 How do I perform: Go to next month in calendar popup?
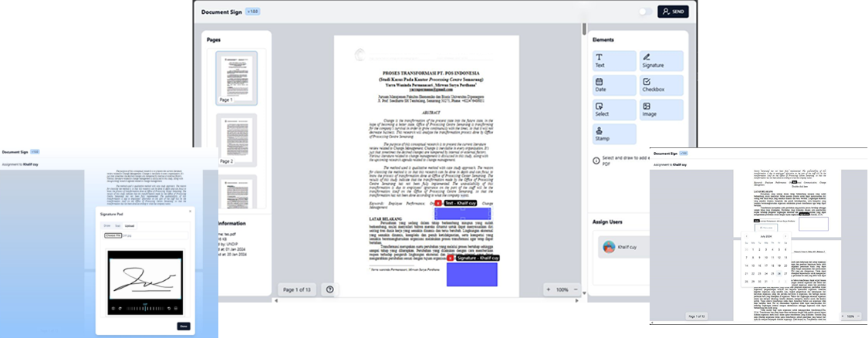(785, 236)
